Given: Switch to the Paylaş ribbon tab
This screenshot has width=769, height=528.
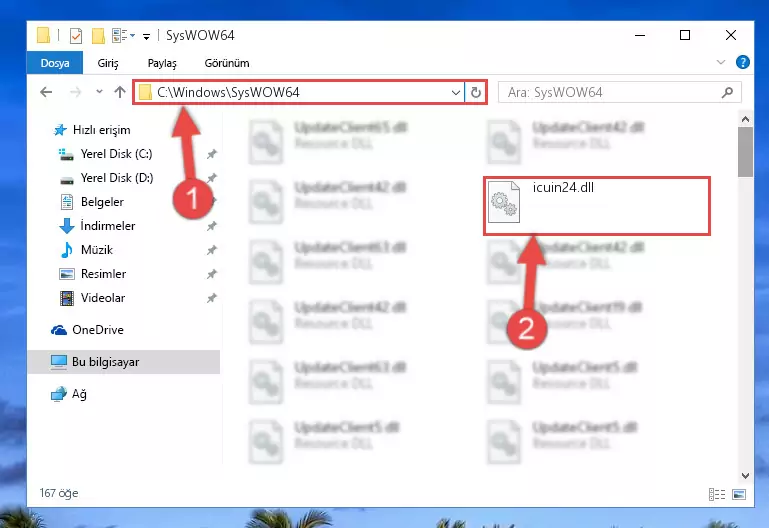Looking at the screenshot, I should coord(162,63).
